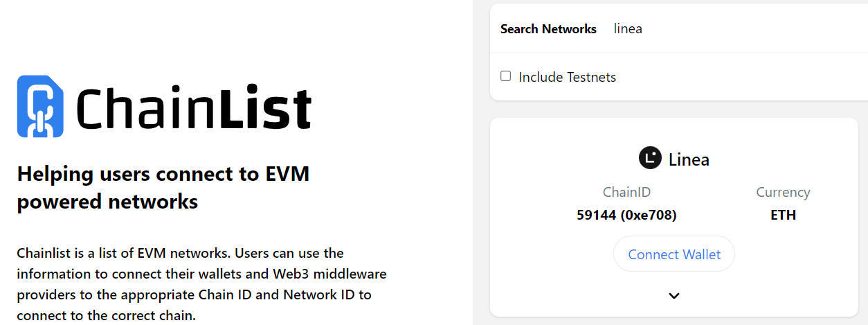868x325 pixels.
Task: Click the ChainID column label
Action: point(626,192)
